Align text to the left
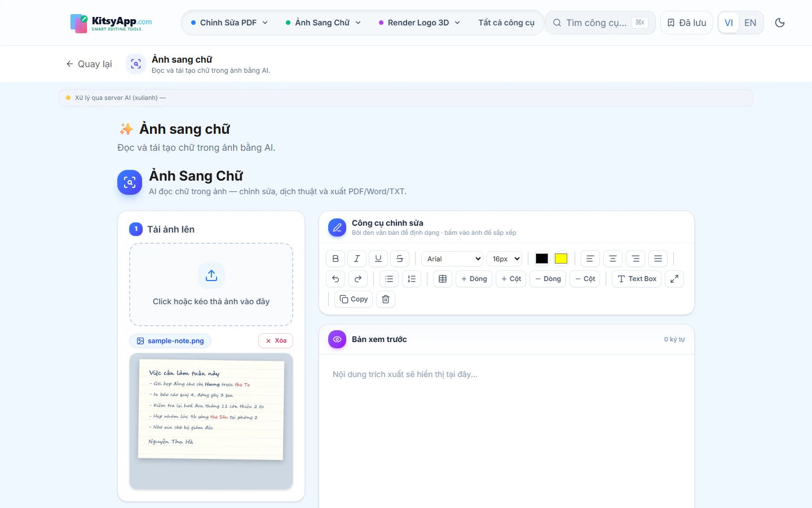The width and height of the screenshot is (812, 508). (x=590, y=259)
